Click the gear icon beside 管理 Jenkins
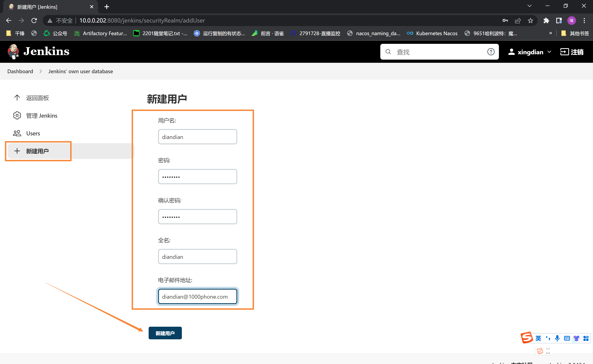The image size is (593, 364). [x=17, y=115]
